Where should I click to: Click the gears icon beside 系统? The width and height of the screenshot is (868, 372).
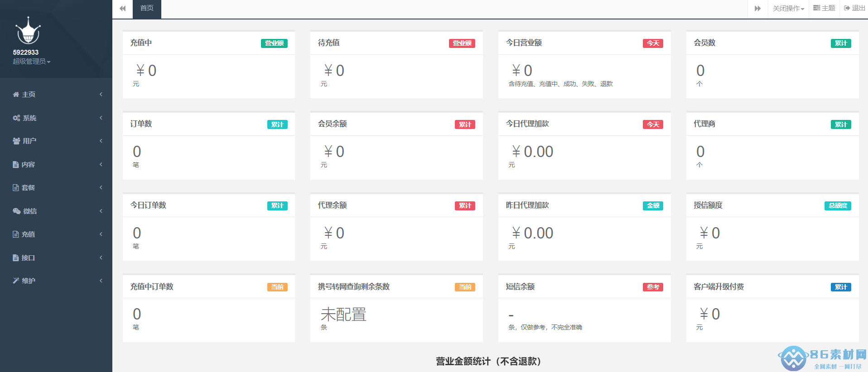coord(16,118)
